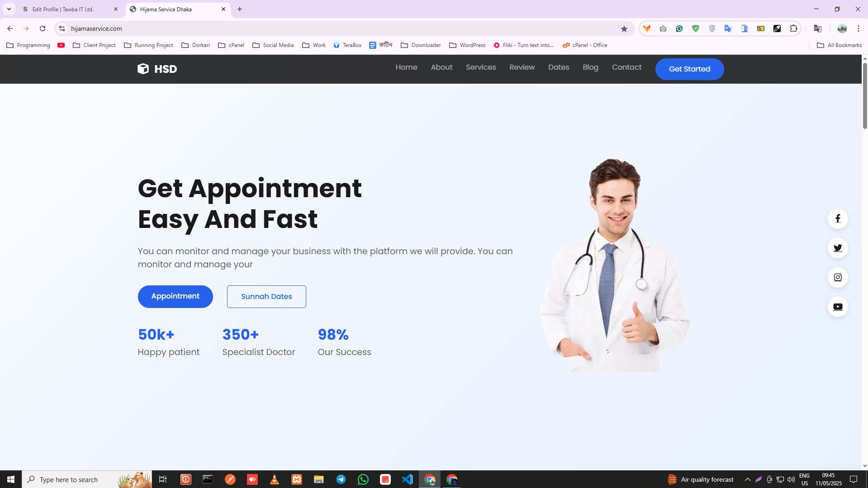Viewport: 868px width, 488px height.
Task: Click the HSD cube logo
Action: click(143, 69)
